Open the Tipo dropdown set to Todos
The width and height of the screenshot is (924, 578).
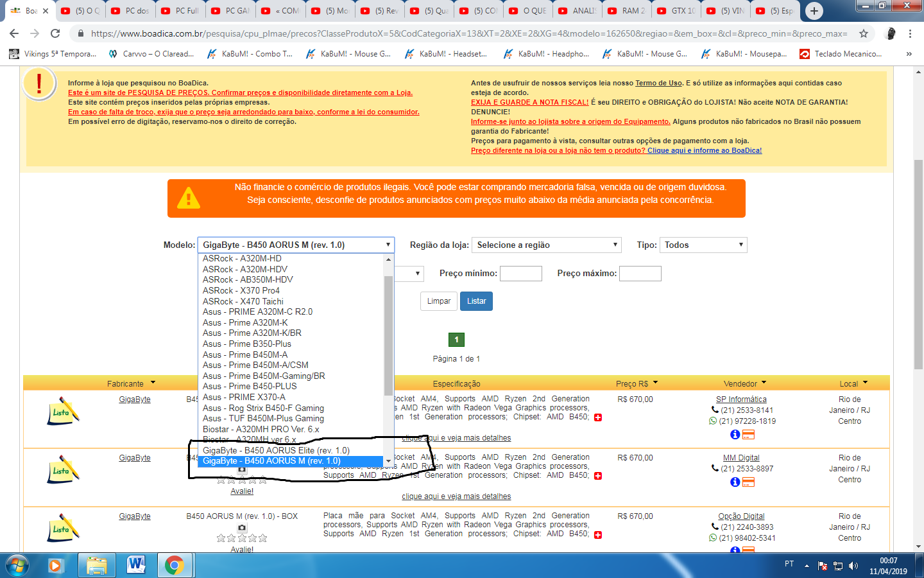point(704,245)
